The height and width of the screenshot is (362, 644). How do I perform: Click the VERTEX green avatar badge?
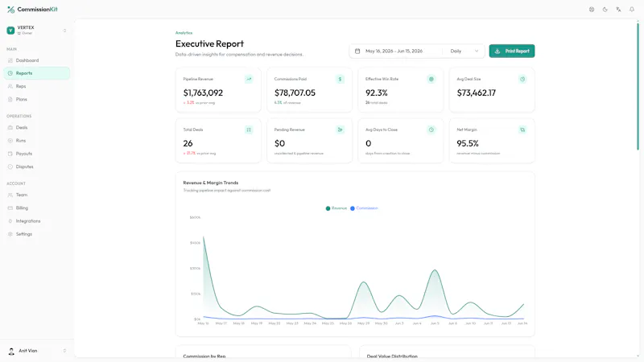click(10, 31)
